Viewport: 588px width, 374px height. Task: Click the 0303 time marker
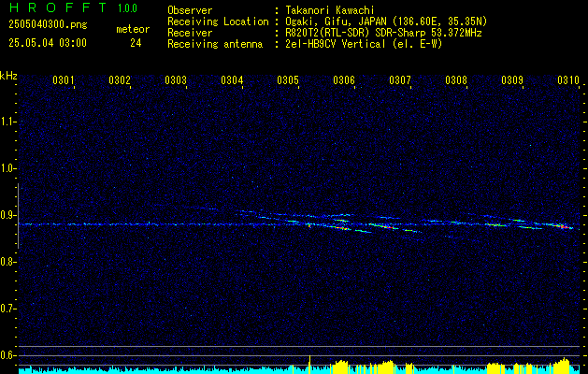(x=176, y=80)
